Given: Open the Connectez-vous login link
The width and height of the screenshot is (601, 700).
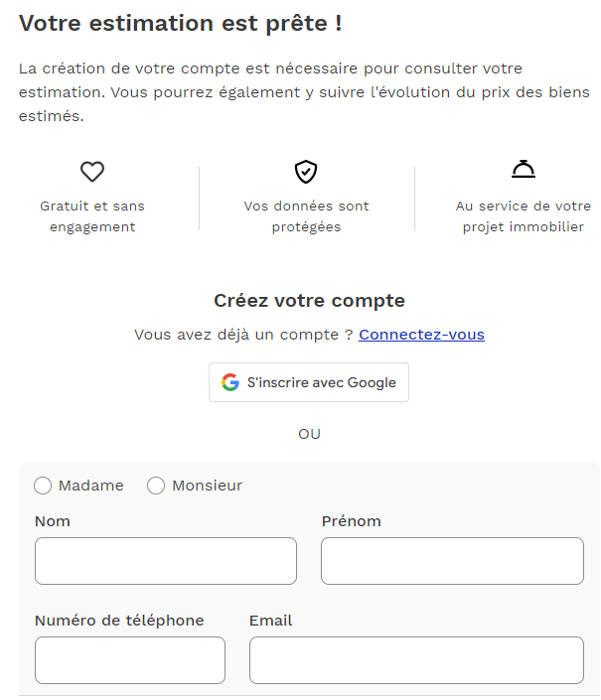Looking at the screenshot, I should [421, 335].
